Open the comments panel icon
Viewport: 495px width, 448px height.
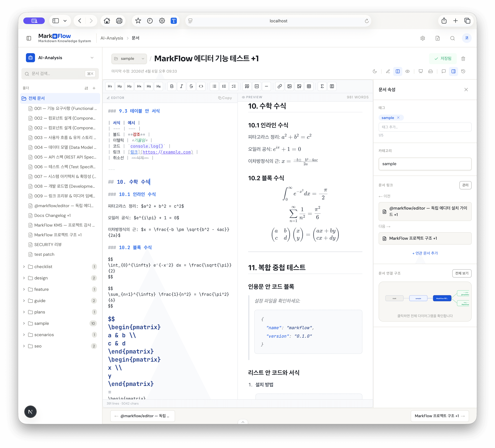coord(443,71)
